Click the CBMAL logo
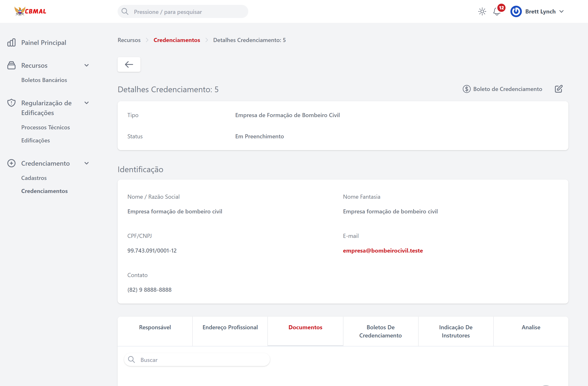The image size is (588, 386). (30, 11)
